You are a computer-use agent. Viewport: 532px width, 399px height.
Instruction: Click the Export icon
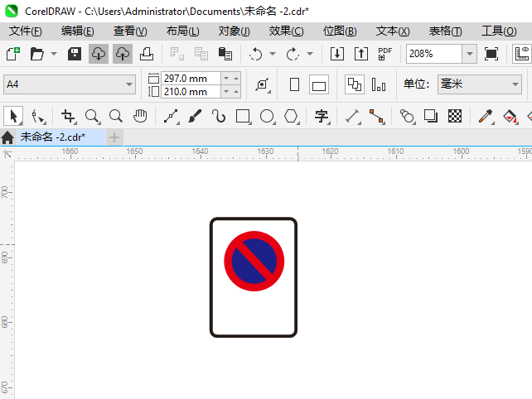(361, 54)
